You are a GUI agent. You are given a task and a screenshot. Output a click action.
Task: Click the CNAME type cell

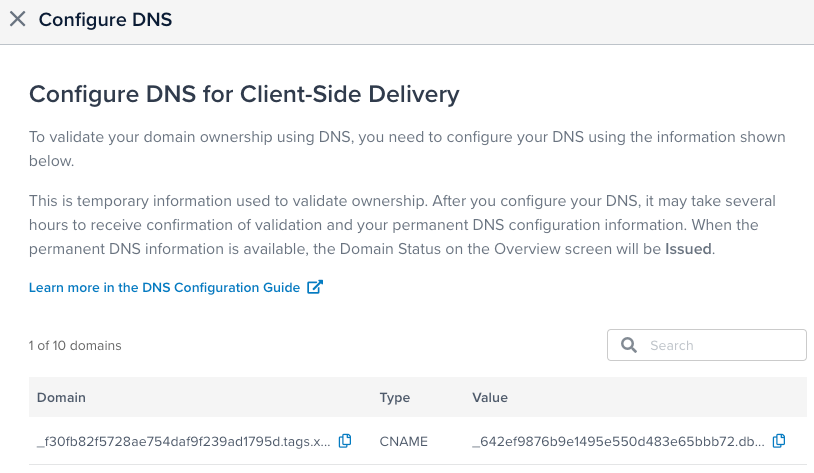(403, 441)
